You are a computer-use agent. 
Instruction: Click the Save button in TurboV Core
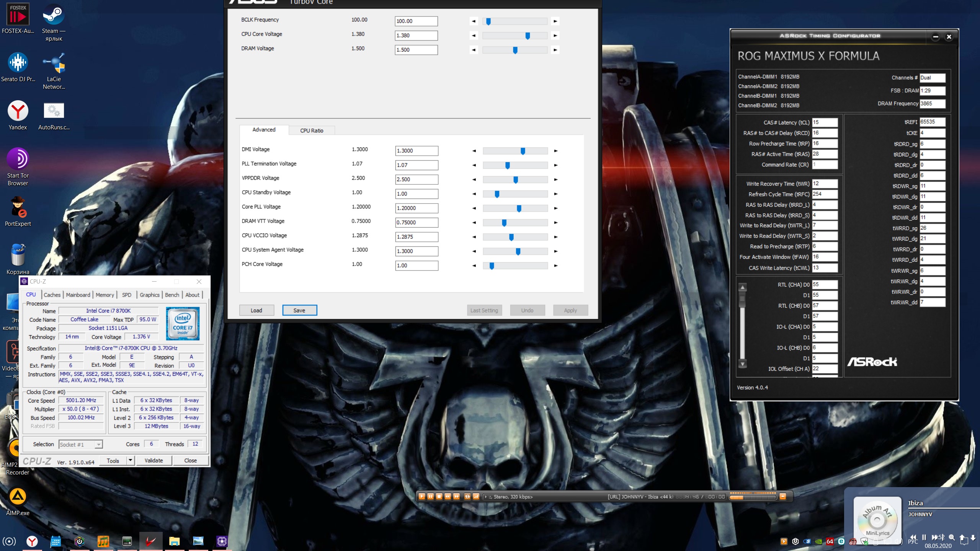click(299, 310)
